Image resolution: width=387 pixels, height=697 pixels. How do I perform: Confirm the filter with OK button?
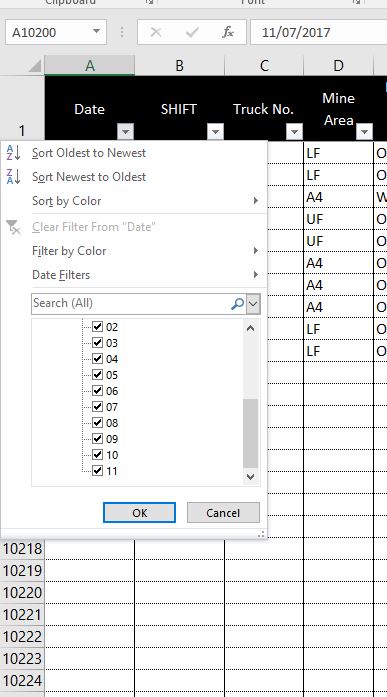click(140, 513)
